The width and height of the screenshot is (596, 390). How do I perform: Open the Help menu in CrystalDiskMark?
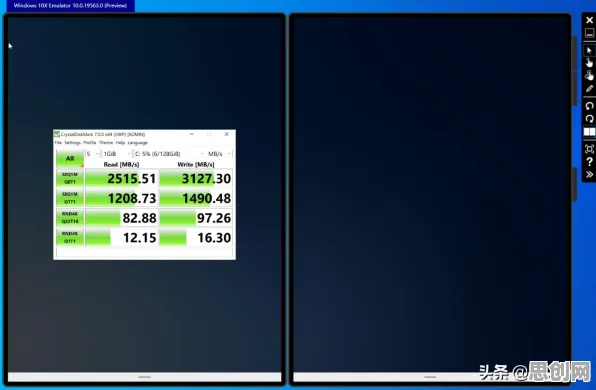pos(120,143)
